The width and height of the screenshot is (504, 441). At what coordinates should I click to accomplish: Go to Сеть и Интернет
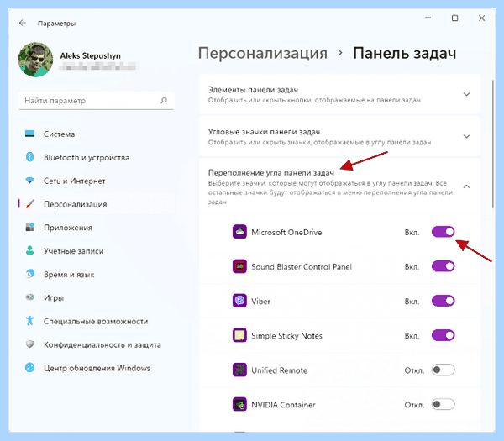[97, 181]
